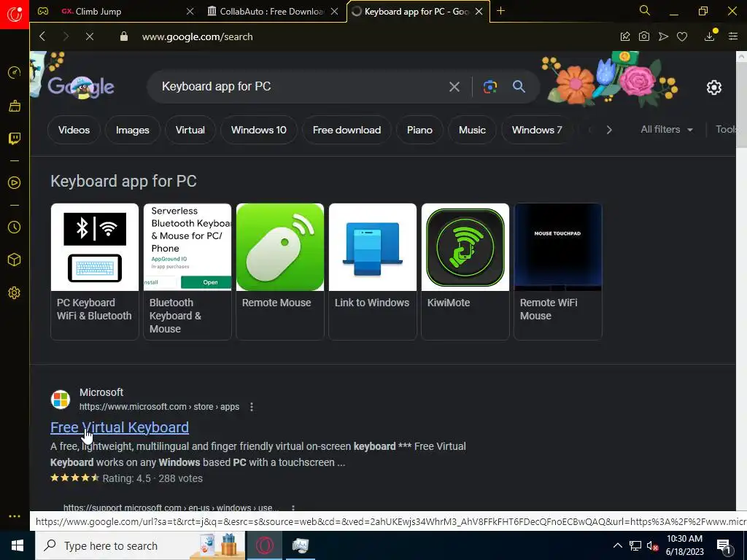Go back to previous page
The height and width of the screenshot is (560, 747).
click(42, 36)
